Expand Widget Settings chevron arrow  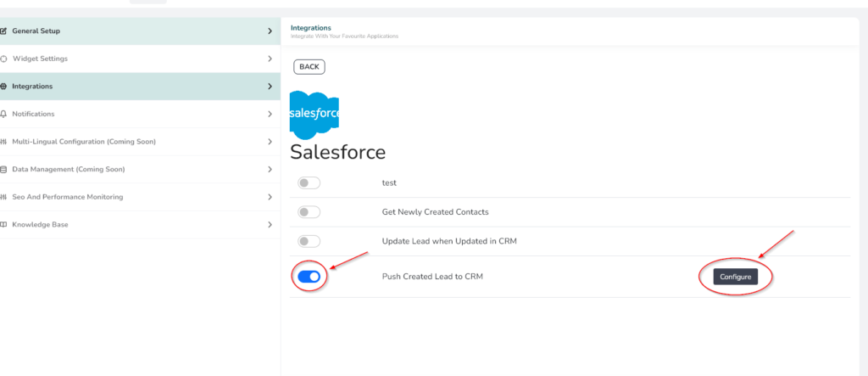[x=270, y=59]
